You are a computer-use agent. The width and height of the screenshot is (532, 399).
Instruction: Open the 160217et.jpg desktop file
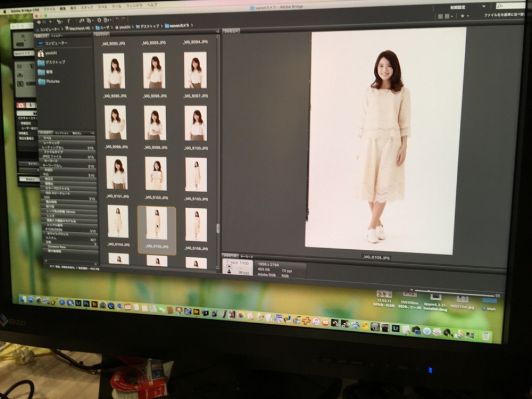462,302
